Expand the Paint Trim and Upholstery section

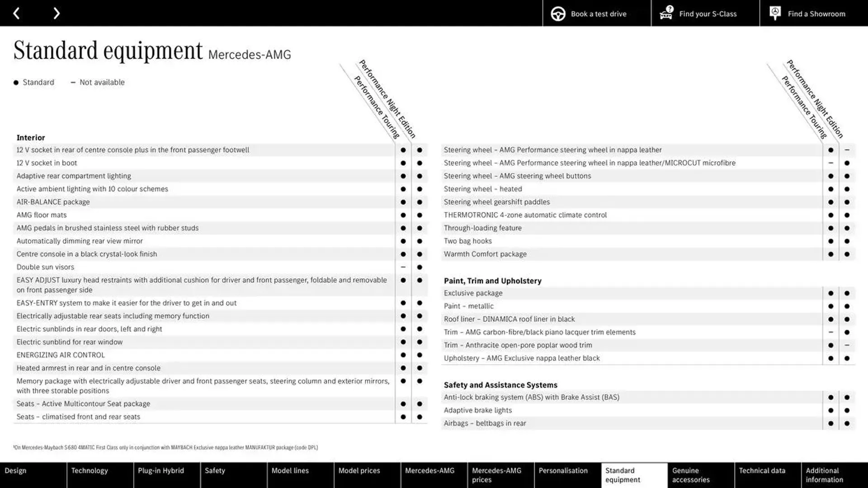pyautogui.click(x=492, y=280)
